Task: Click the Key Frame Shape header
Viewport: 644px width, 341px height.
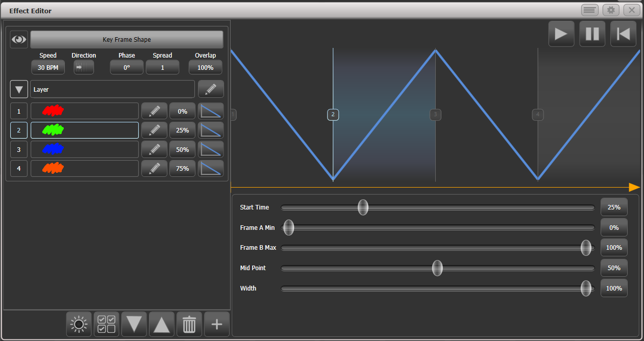Action: [x=127, y=39]
